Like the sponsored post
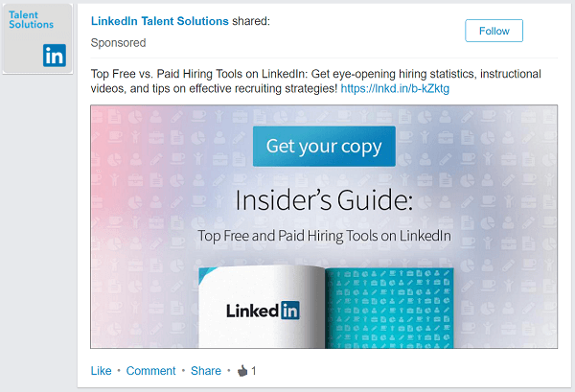Screen dimensions: 575x392 click(x=101, y=371)
